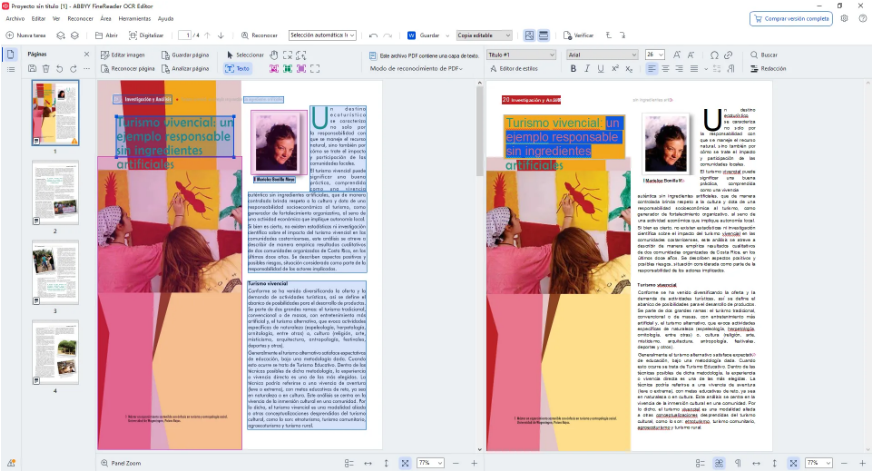Viewport: 873px width, 472px height.
Task: Insert a special character with omega icon
Action: coord(713,54)
